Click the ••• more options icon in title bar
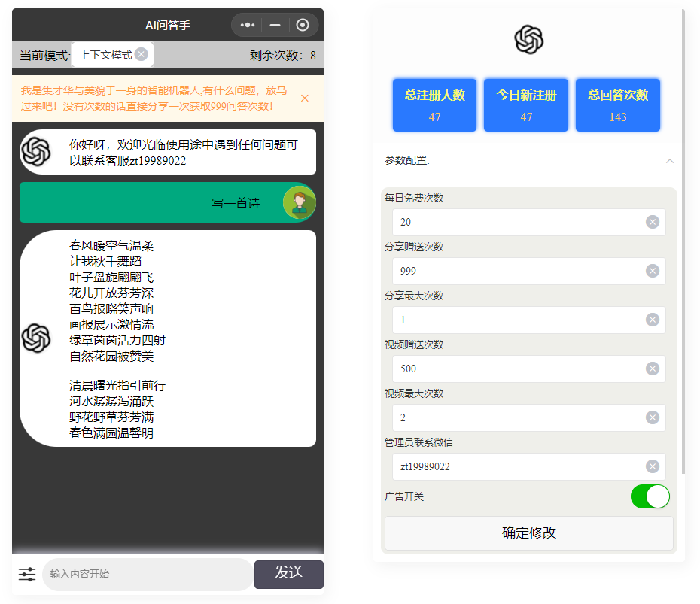The height and width of the screenshot is (604, 700). point(247,24)
